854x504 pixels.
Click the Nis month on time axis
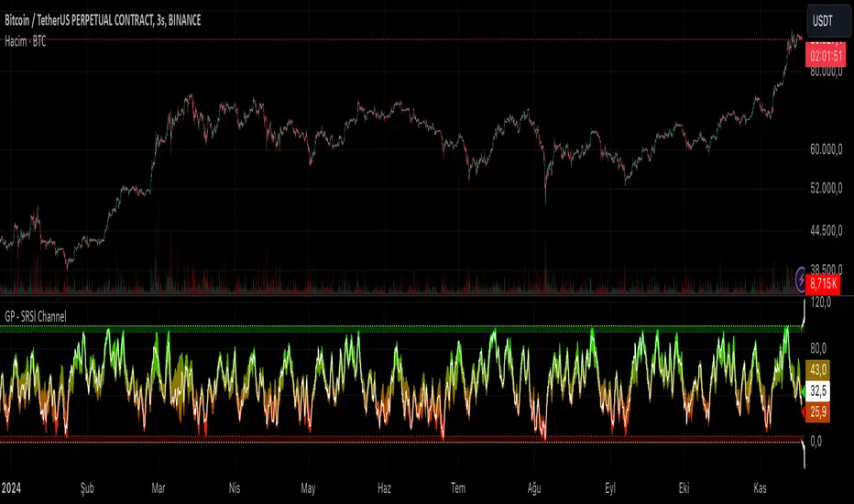[x=235, y=488]
